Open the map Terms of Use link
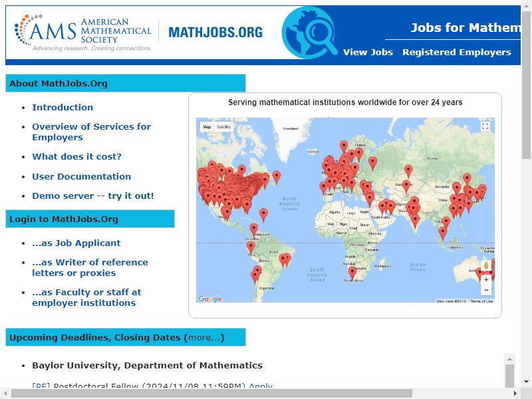 tap(481, 301)
